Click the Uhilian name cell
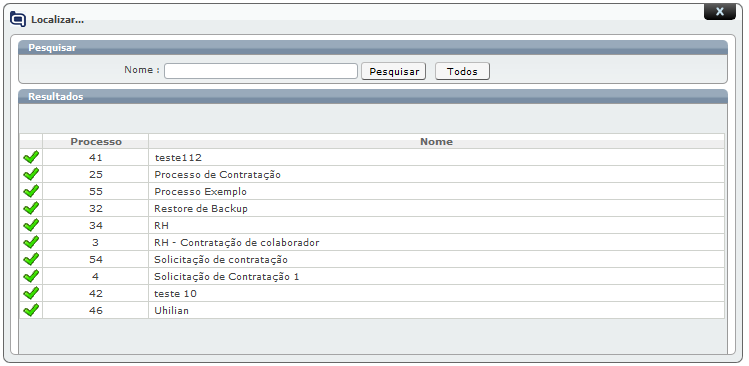This screenshot has width=749, height=366. pos(436,310)
